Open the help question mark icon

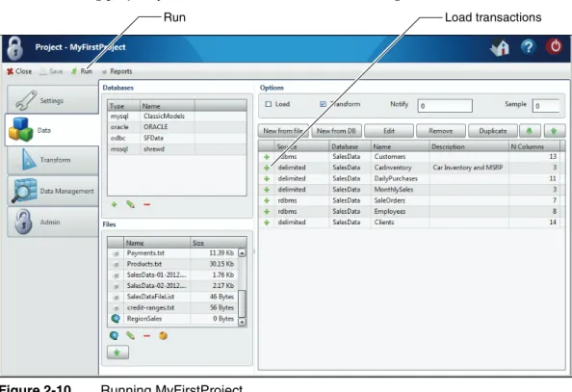point(528,47)
